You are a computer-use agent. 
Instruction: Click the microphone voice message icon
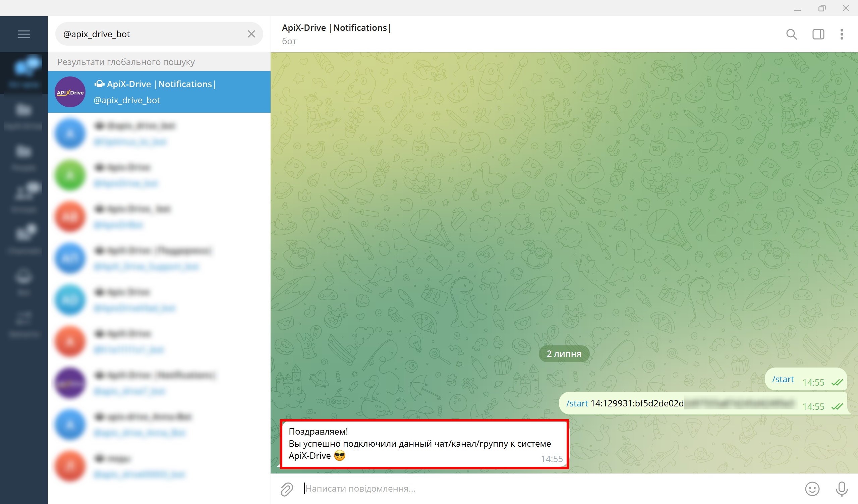pos(842,489)
